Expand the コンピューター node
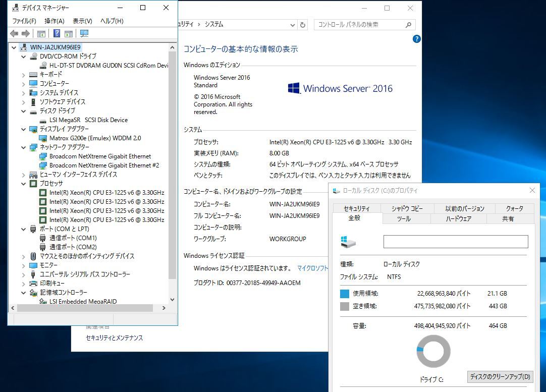The width and height of the screenshot is (546, 392). pyautogui.click(x=24, y=84)
